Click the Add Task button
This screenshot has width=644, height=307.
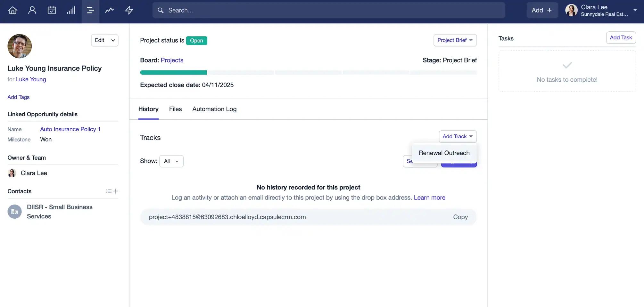tap(621, 38)
